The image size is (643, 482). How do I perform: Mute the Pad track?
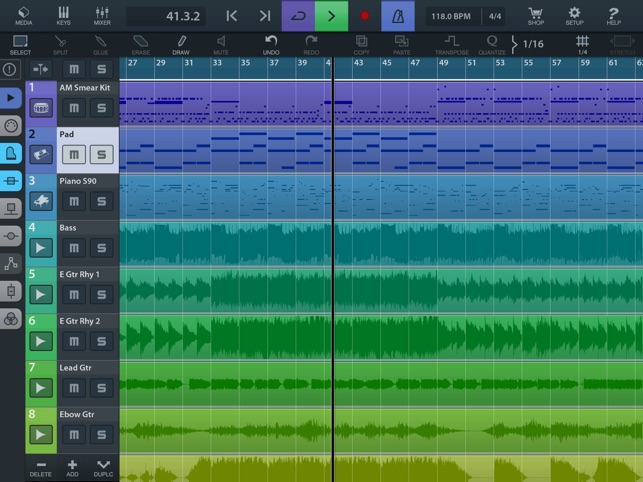[73, 155]
